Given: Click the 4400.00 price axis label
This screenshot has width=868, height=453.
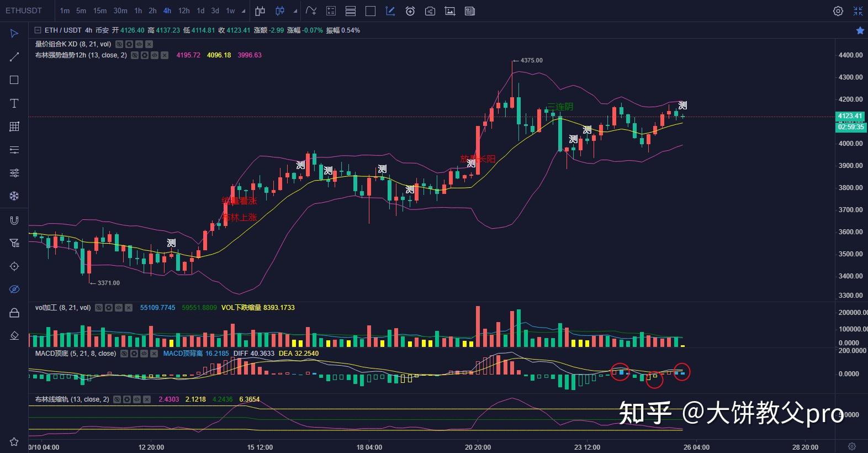Looking at the screenshot, I should 850,55.
